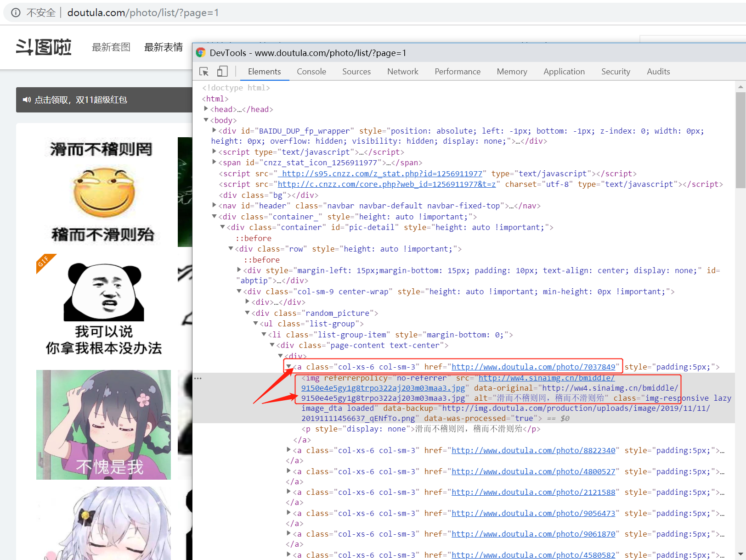Click the photo/8822340 href link
746x560 pixels.
pos(533,450)
